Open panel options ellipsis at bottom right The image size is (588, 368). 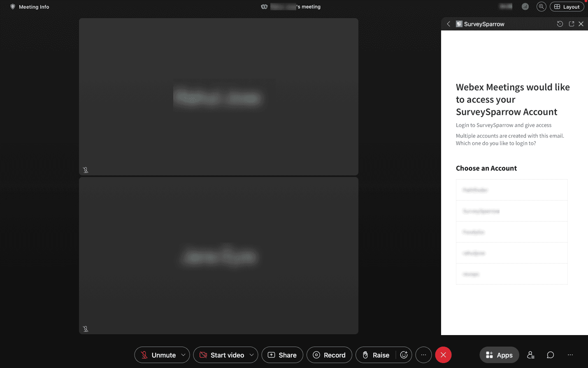(570, 355)
